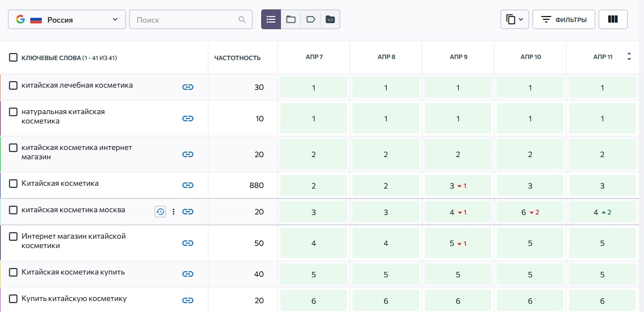Expand the copy options dropdown

point(515,19)
